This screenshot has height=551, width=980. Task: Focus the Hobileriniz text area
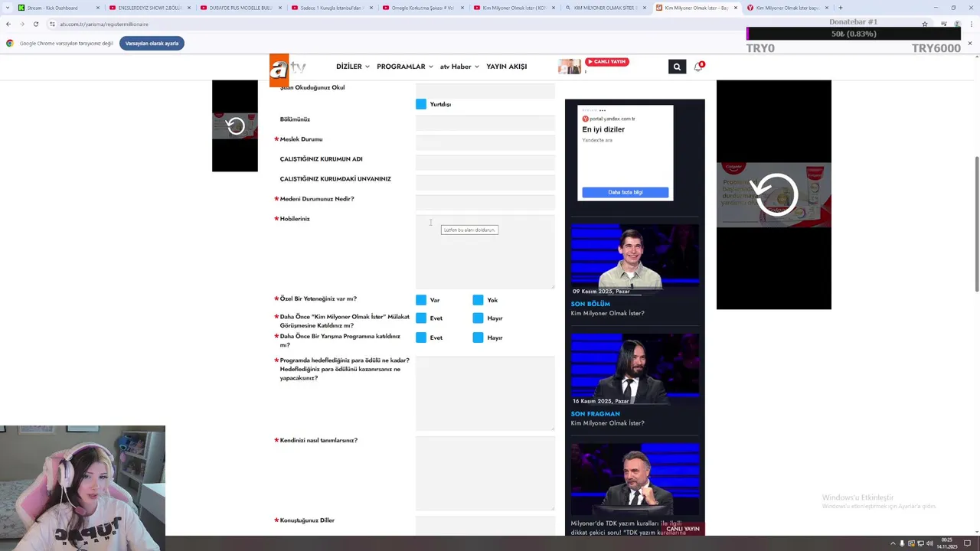[485, 252]
